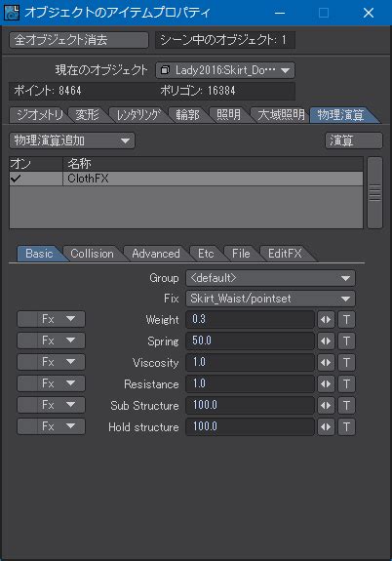Click the Hold structure field 100.0
The width and height of the screenshot is (392, 561).
tap(250, 426)
